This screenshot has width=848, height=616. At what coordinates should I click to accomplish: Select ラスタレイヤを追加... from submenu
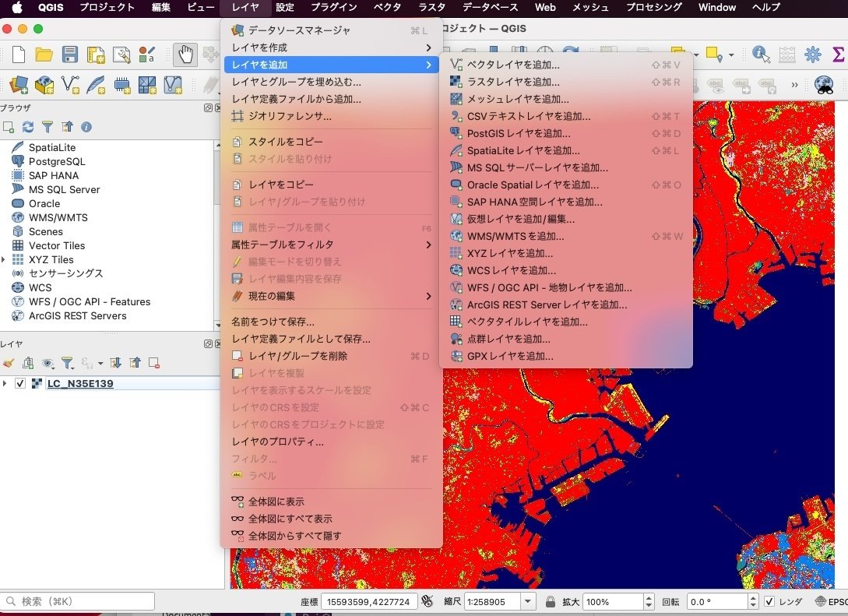[x=565, y=83]
